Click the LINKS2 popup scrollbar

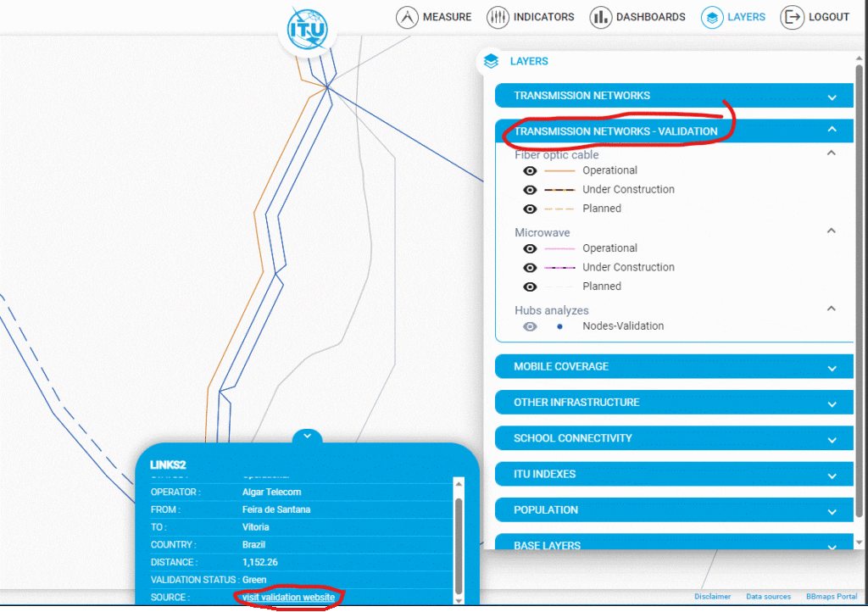tap(459, 542)
